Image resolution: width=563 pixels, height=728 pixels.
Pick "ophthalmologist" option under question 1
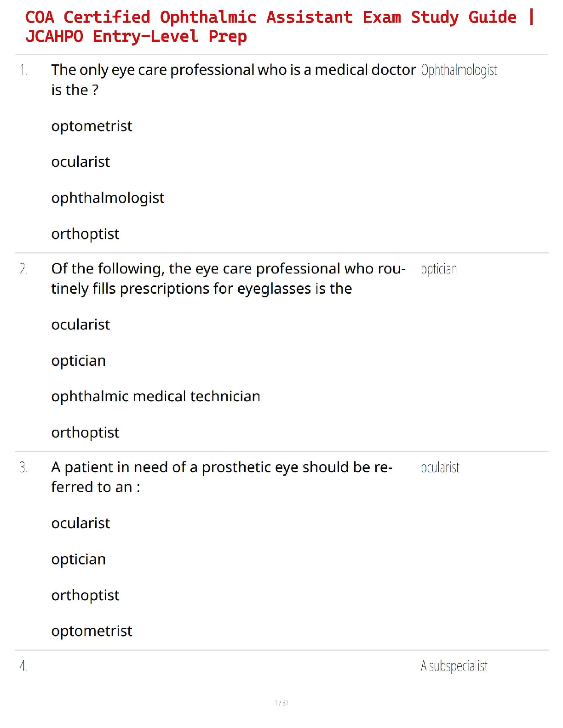click(108, 198)
